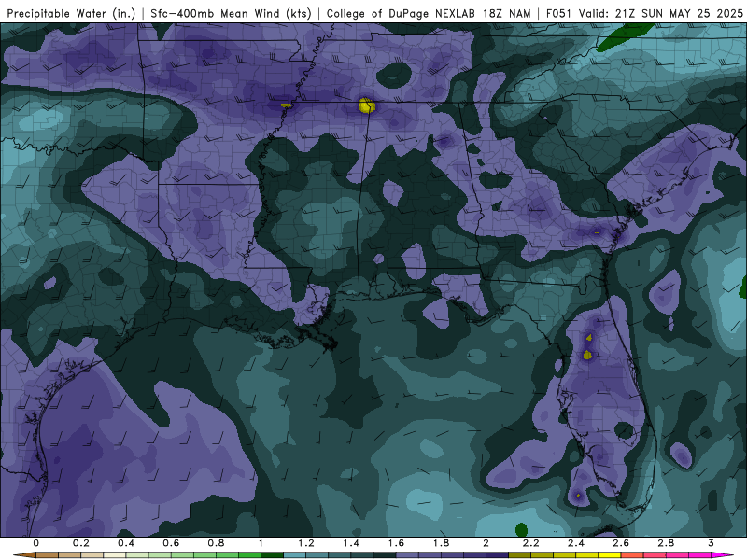Click the "Sfc-400mb Mean Wind (kts)" title text
The width and height of the screenshot is (747, 560).
coord(231,14)
